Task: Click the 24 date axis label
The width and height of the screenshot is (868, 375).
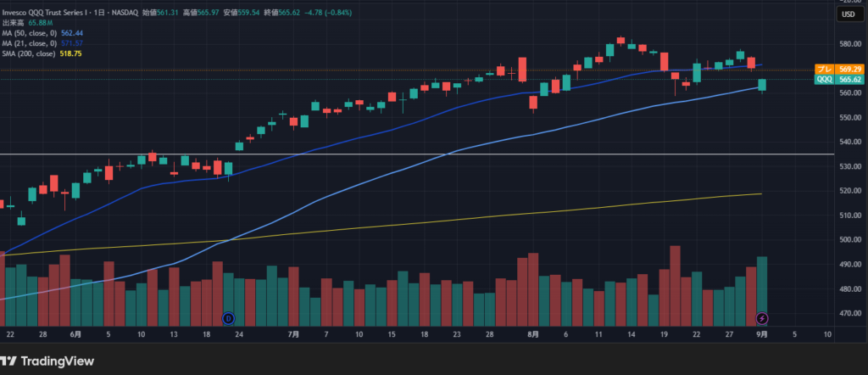Action: coord(239,334)
